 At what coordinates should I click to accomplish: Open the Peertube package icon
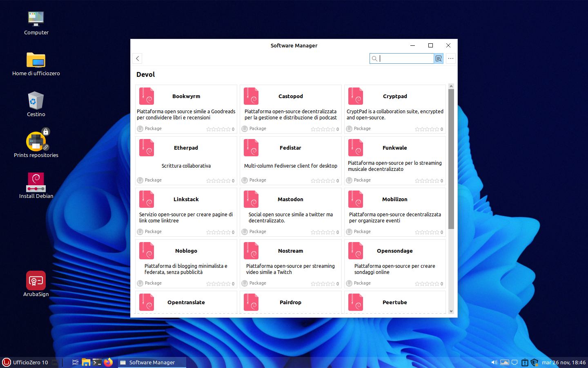coord(356,302)
